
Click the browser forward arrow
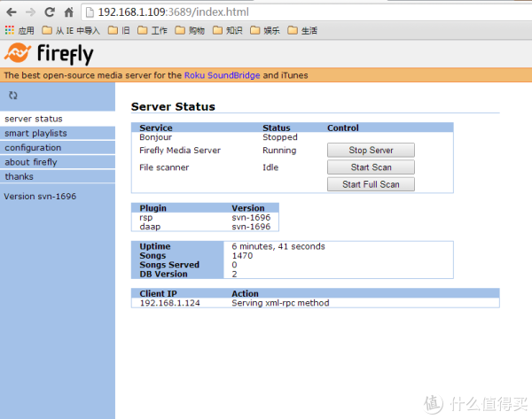[30, 12]
